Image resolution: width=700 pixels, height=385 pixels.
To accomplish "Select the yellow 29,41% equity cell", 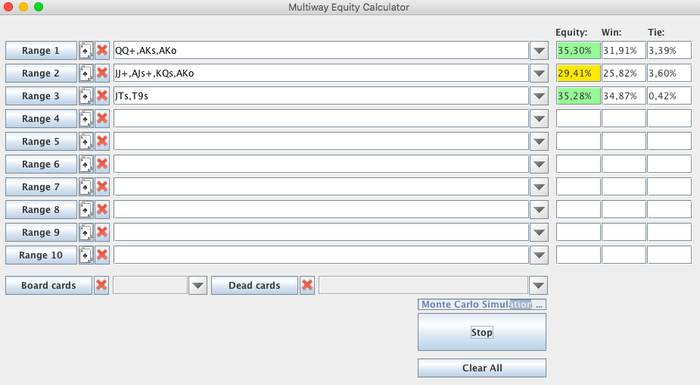I will 579,73.
